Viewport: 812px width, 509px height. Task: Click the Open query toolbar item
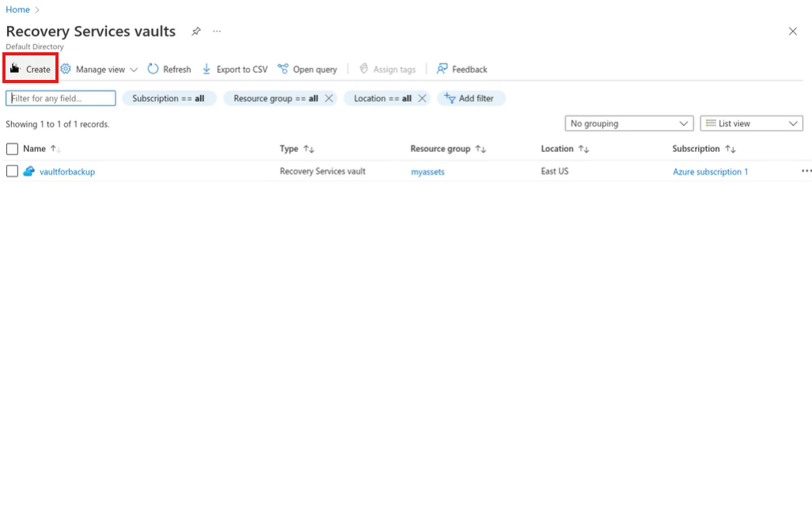(x=307, y=70)
